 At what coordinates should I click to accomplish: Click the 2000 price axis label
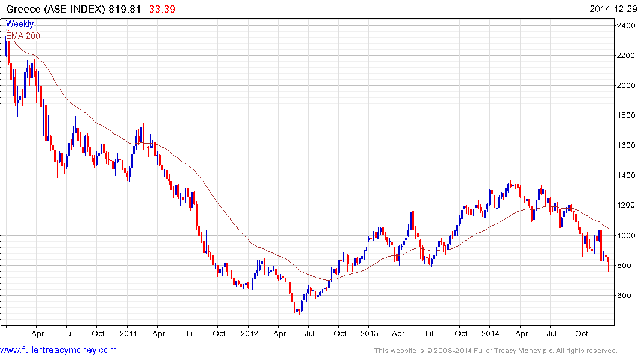coord(626,86)
